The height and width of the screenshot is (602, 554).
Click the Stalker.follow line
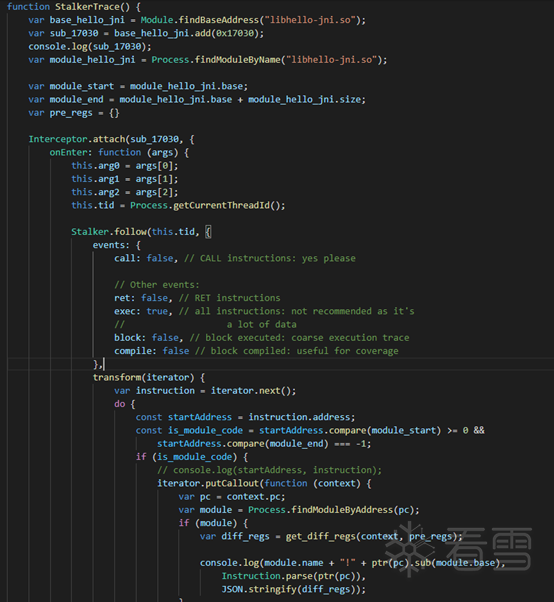(x=141, y=232)
